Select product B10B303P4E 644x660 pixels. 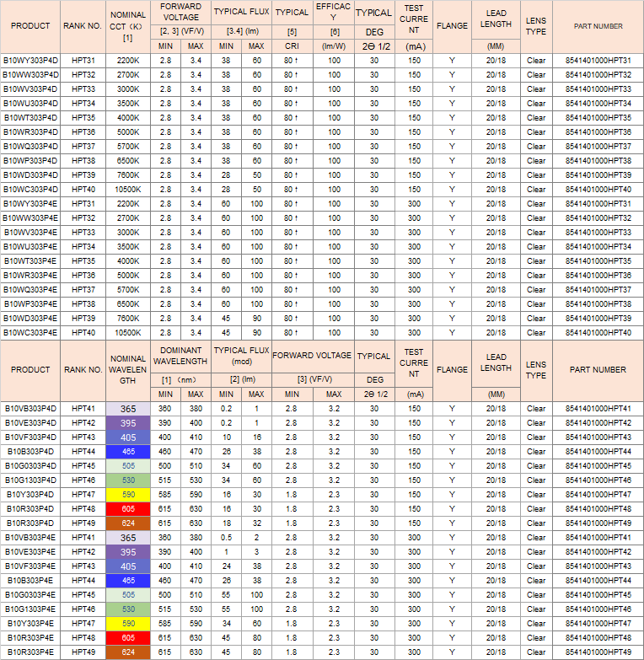coord(30,581)
